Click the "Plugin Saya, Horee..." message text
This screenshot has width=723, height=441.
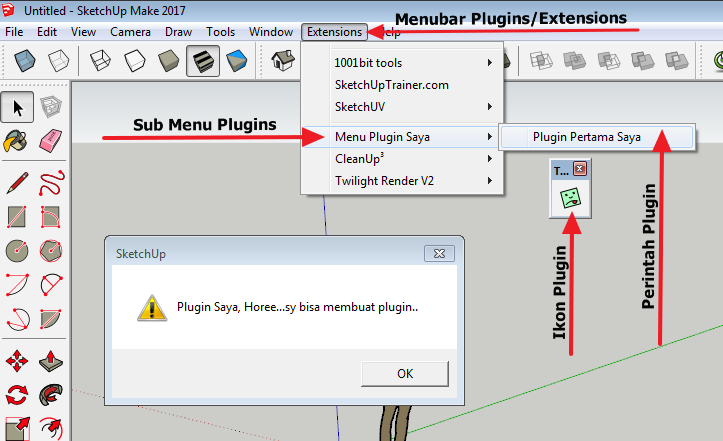(297, 307)
